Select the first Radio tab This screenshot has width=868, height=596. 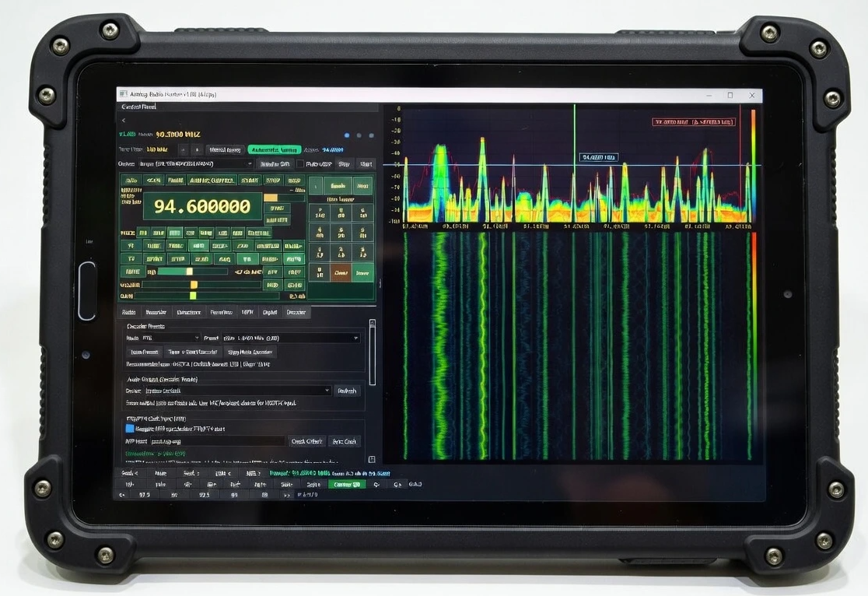(129, 312)
